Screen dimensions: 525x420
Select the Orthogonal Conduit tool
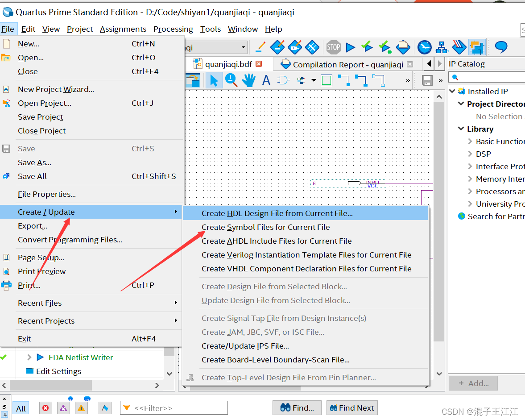point(379,80)
